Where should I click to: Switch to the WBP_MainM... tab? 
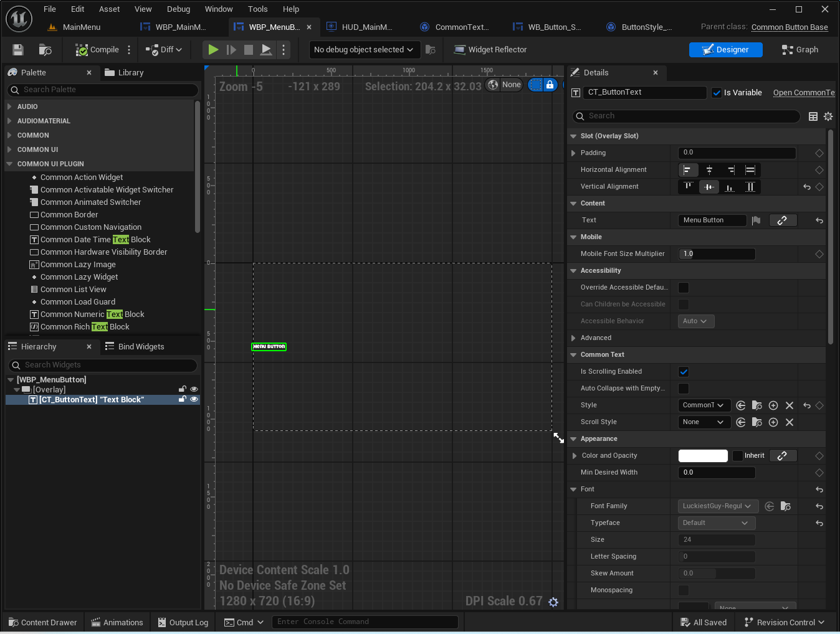174,27
